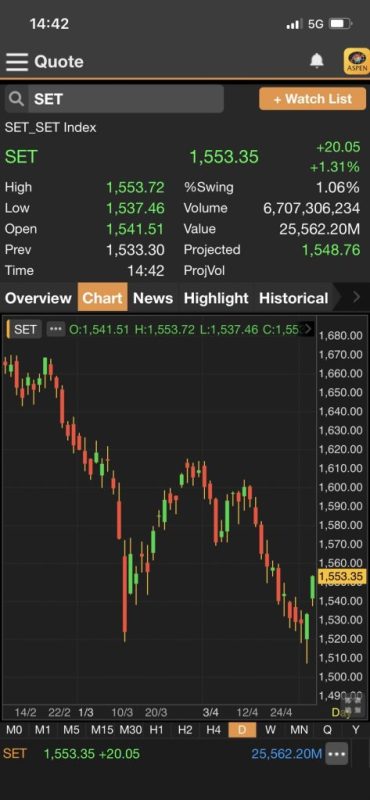This screenshot has width=370, height=800.
Task: Focus the SET symbol search field
Action: click(126, 98)
